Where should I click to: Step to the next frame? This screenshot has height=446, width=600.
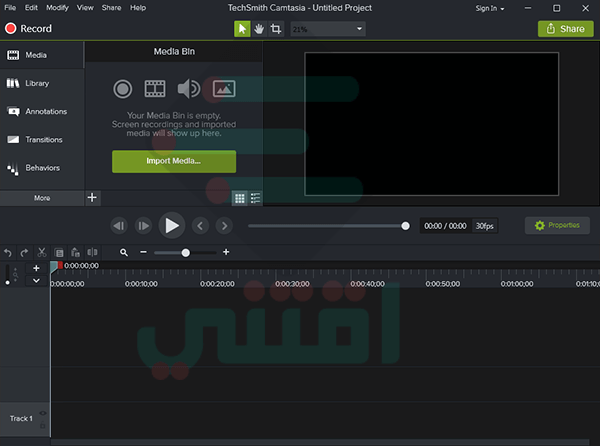(143, 226)
